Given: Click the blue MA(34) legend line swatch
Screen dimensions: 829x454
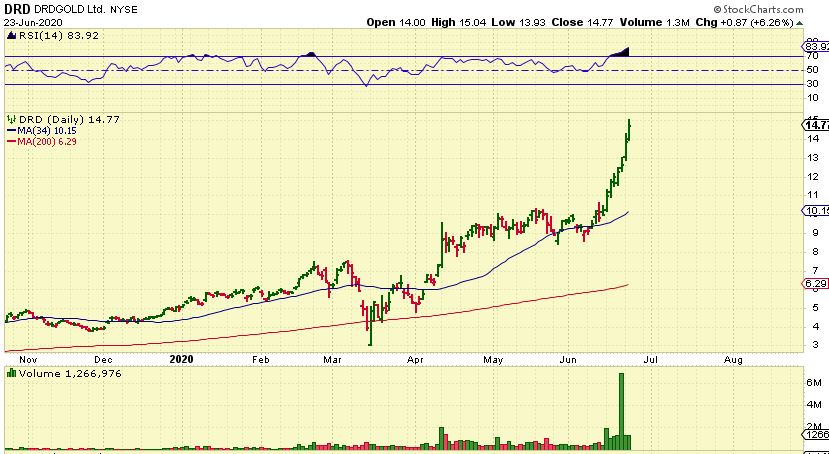Looking at the screenshot, I should [11, 131].
